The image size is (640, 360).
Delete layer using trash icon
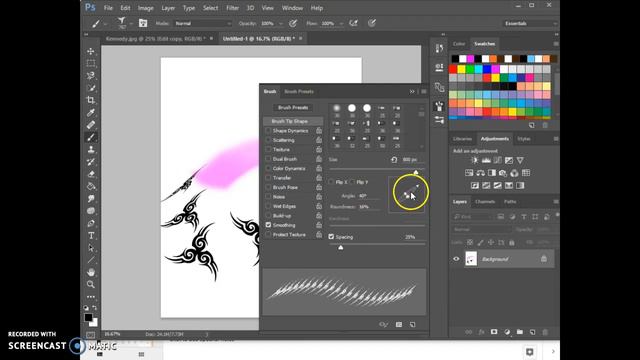tap(545, 332)
